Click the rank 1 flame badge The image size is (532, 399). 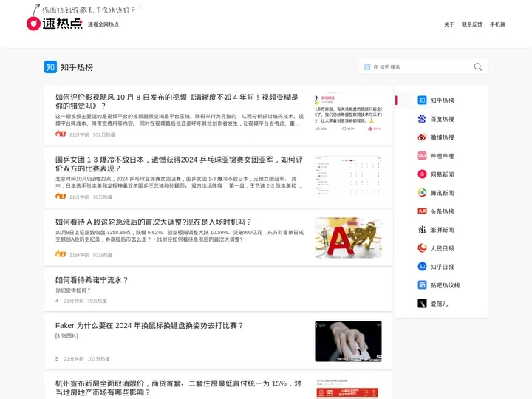[61, 133]
